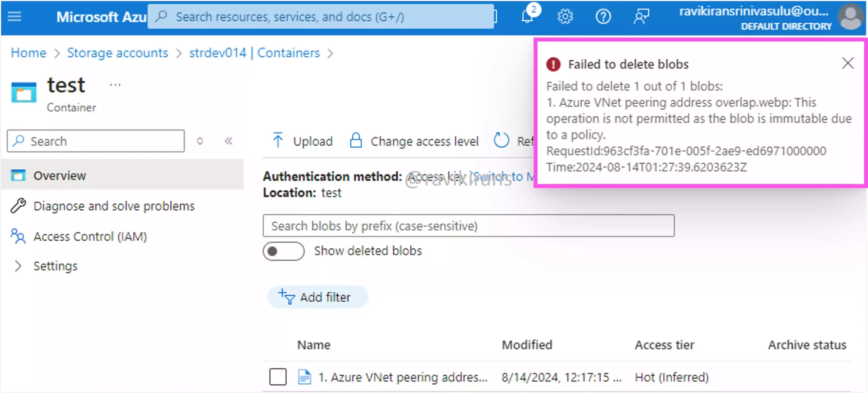
Task: Click the Upload blob icon
Action: (x=277, y=141)
